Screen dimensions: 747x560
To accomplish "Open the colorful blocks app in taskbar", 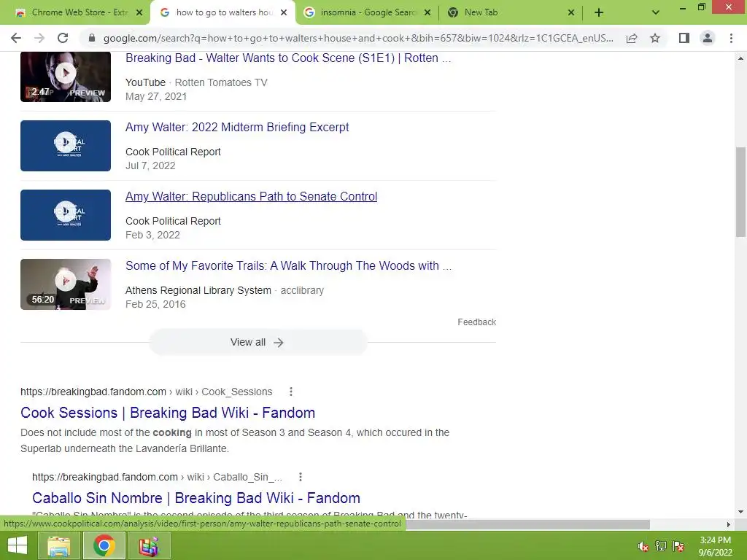I will click(x=148, y=545).
